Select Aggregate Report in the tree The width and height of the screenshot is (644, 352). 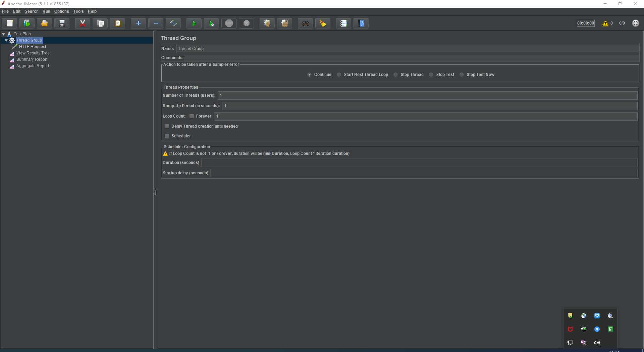pyautogui.click(x=33, y=66)
